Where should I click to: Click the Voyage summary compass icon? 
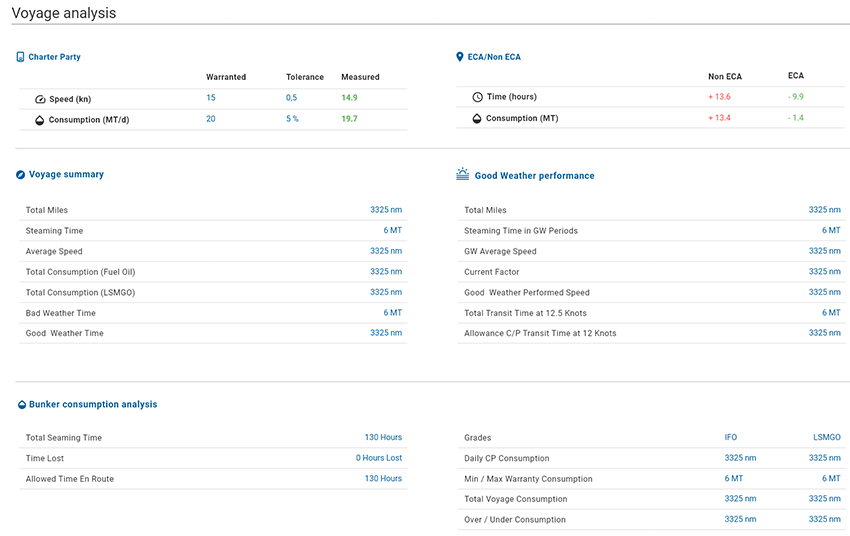[x=20, y=175]
